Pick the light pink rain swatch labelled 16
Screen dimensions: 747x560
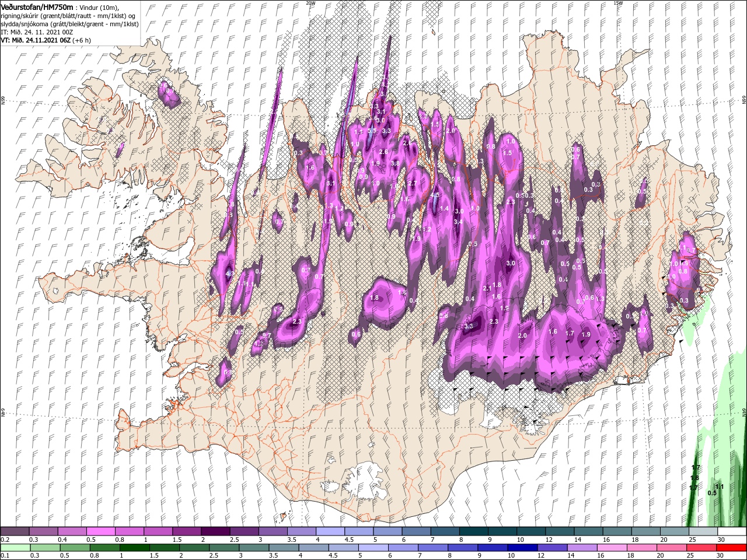pos(612,548)
